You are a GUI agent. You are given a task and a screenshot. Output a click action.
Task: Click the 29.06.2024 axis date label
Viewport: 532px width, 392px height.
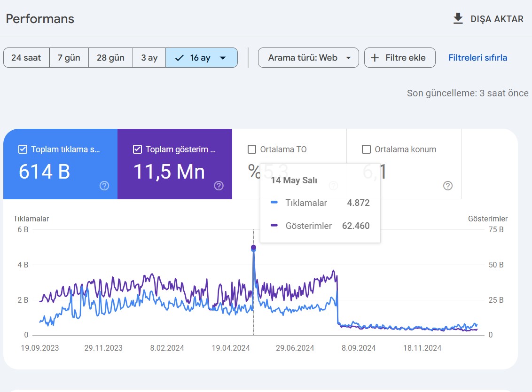(x=295, y=348)
